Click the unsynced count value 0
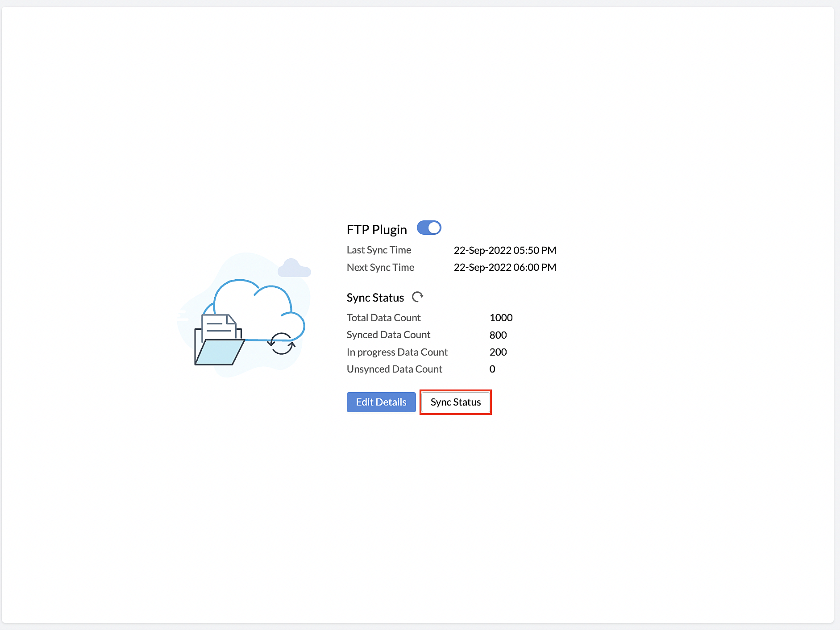Image resolution: width=840 pixels, height=630 pixels. coord(492,369)
